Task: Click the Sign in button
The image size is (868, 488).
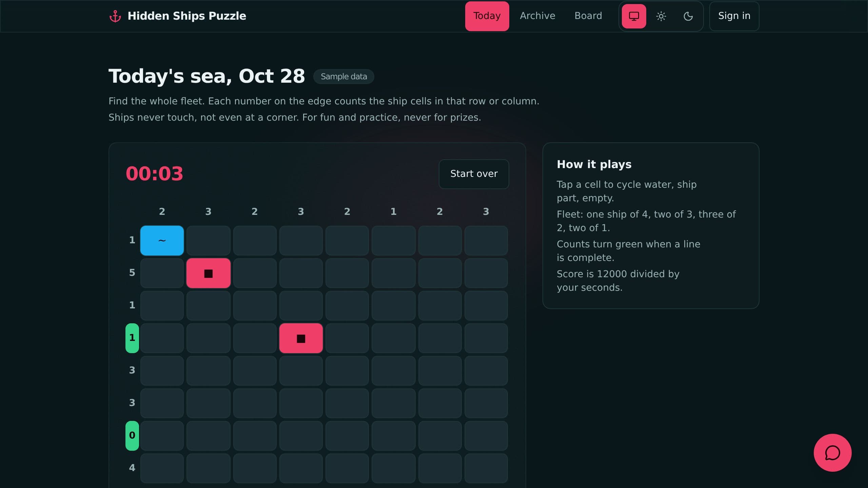Action: click(734, 16)
